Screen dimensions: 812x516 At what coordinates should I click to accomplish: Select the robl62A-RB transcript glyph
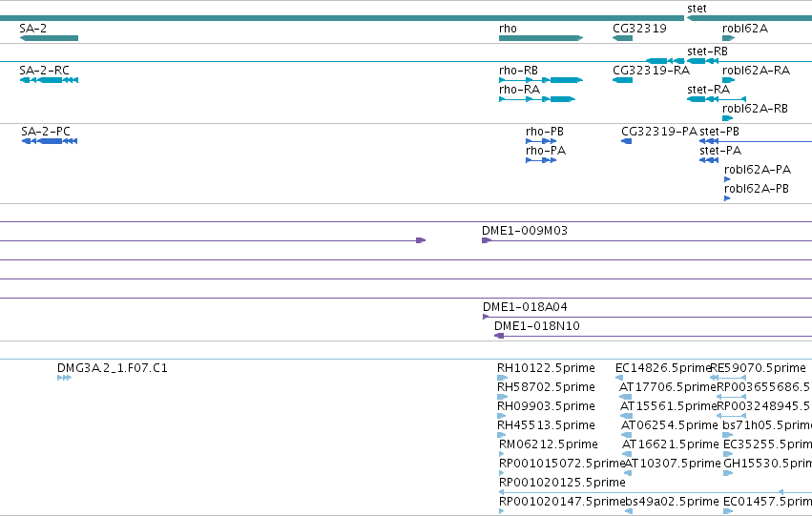(x=728, y=118)
